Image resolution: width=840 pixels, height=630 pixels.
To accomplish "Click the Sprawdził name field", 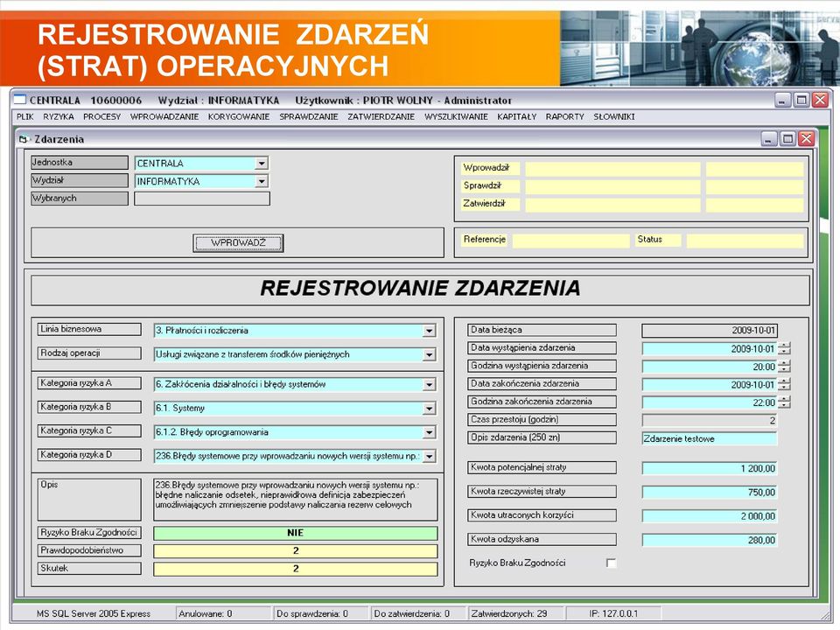I will 612,187.
